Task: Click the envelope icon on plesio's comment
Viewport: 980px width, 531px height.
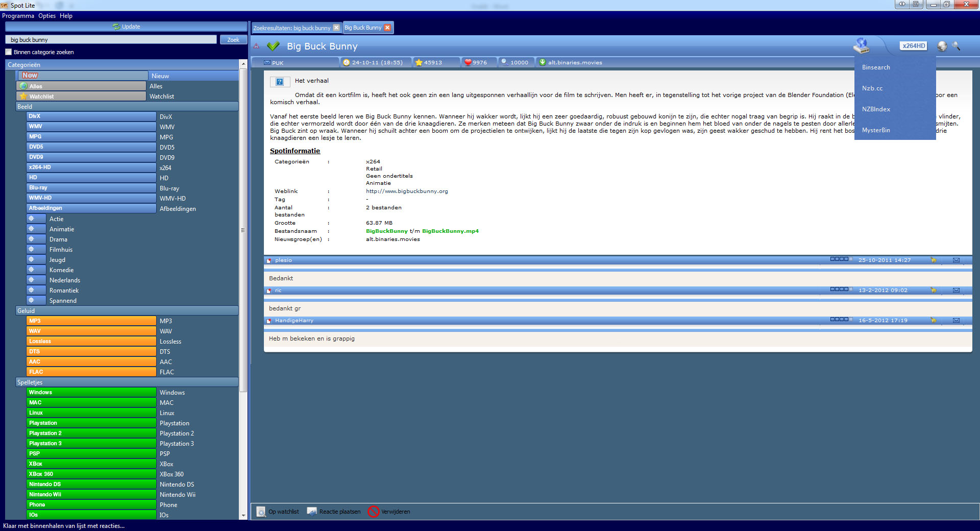Action: click(x=956, y=260)
